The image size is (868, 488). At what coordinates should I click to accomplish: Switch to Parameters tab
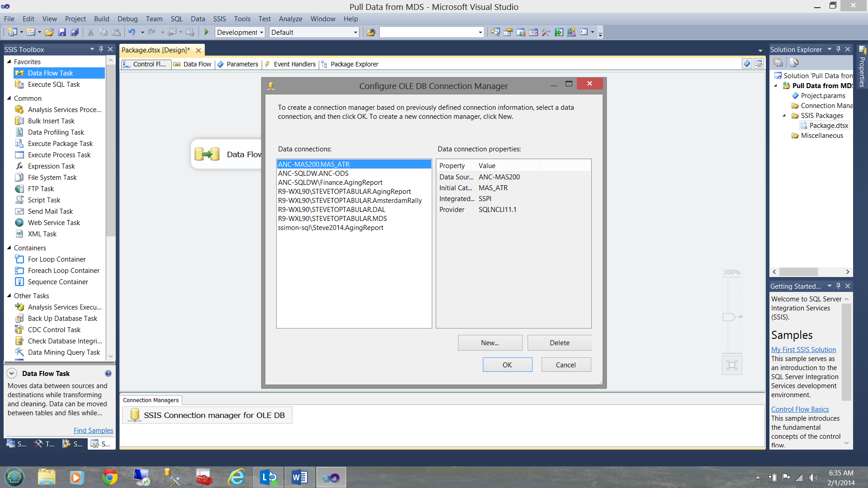click(242, 64)
